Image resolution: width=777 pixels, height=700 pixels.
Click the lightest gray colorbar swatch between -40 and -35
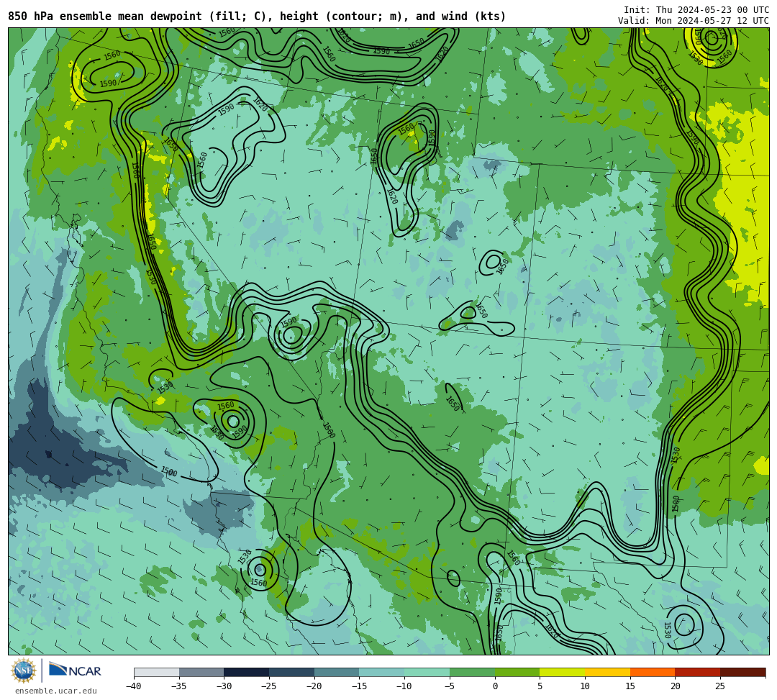point(157,672)
